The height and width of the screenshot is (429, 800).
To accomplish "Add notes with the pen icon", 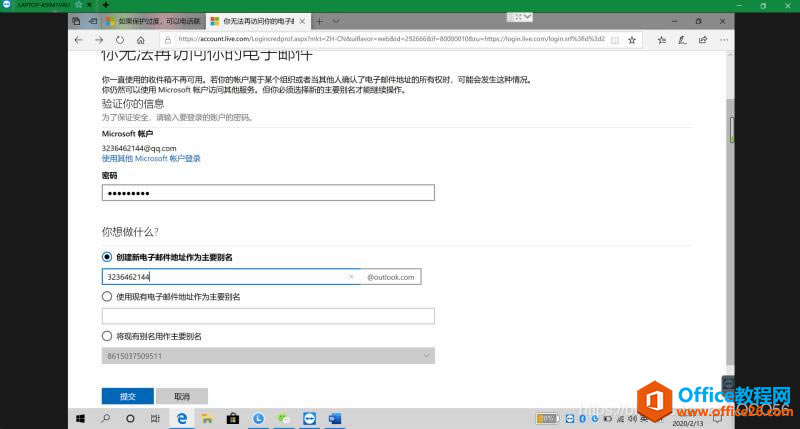I will coord(682,40).
